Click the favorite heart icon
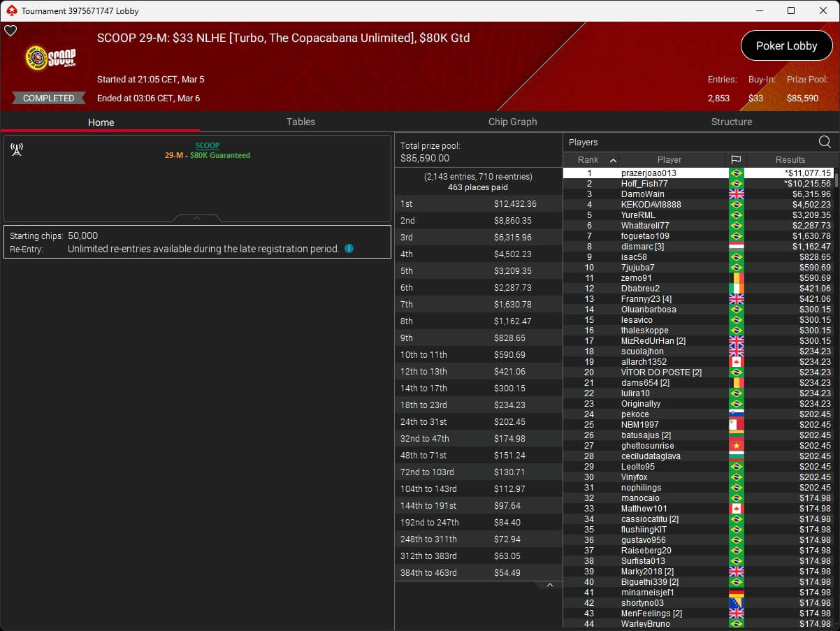 coord(10,31)
